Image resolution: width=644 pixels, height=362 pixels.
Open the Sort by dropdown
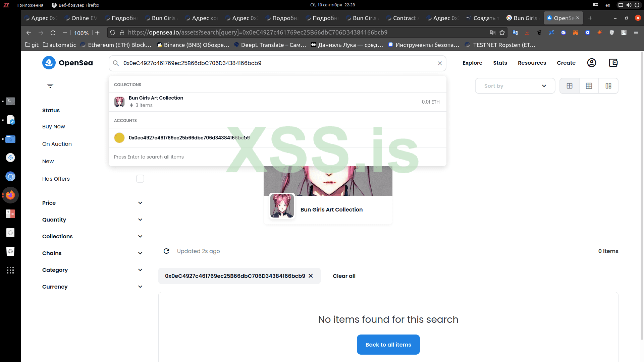pos(515,86)
